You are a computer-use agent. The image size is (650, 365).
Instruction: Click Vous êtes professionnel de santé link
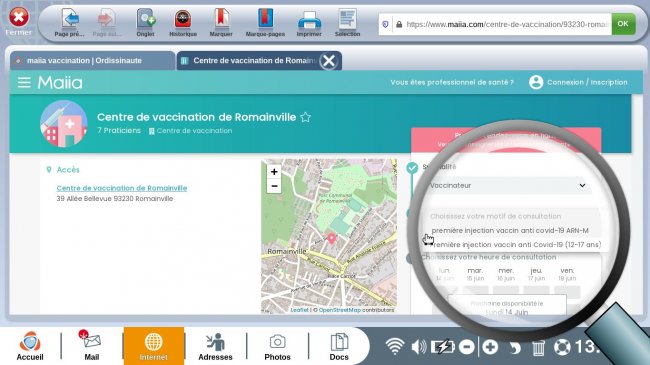(452, 82)
